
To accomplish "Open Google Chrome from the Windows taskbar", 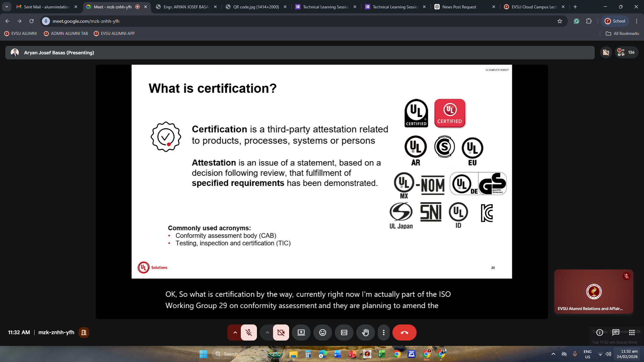I will [x=396, y=354].
